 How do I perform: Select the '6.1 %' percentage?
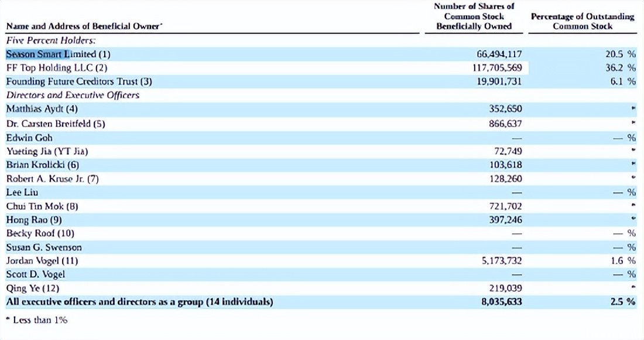tap(623, 81)
